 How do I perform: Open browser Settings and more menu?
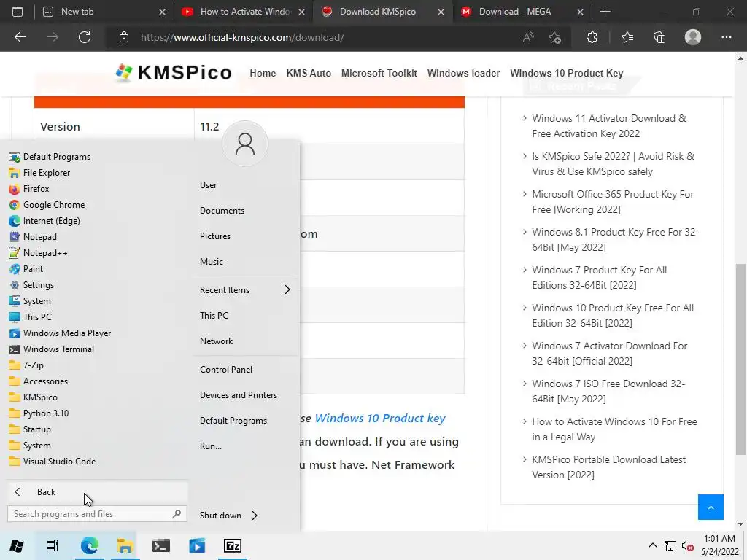726,37
